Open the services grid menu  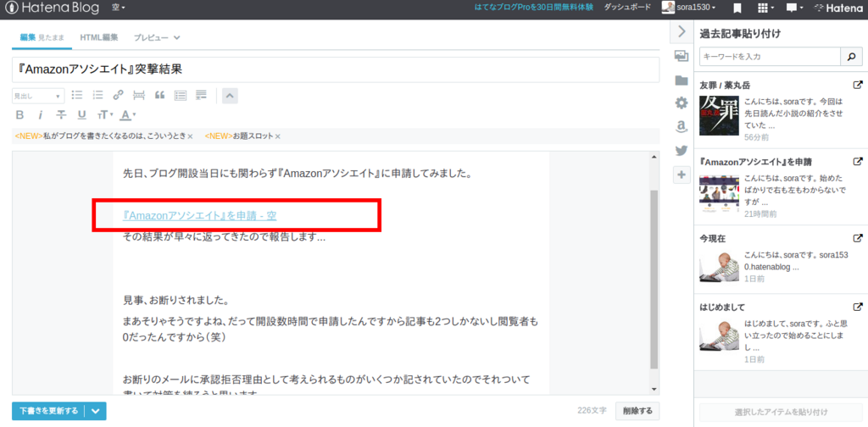765,8
